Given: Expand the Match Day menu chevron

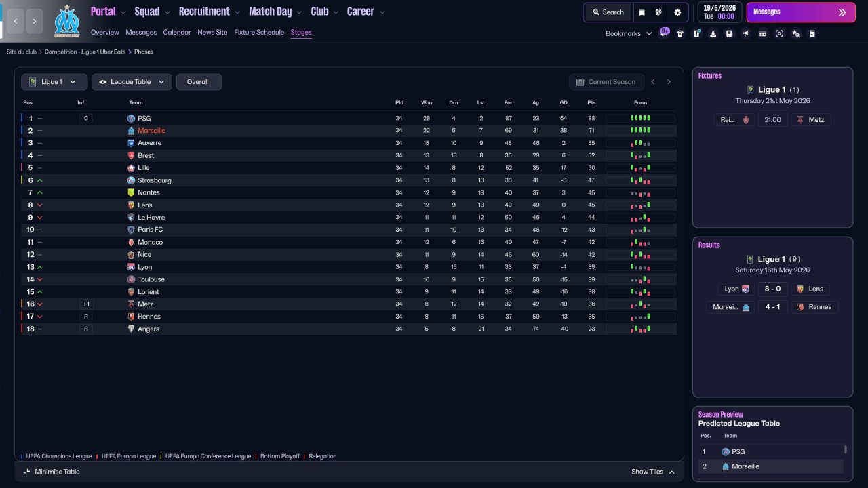Looking at the screenshot, I should 299,12.
